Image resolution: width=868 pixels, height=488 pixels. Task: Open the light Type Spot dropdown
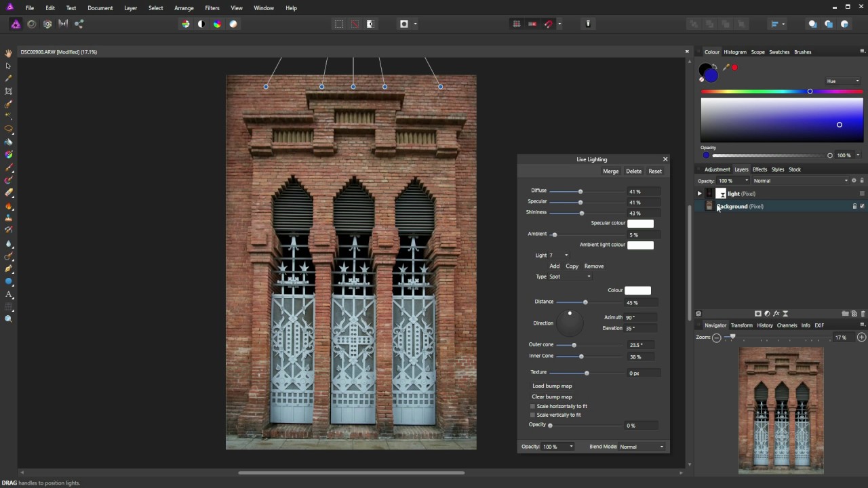(x=570, y=277)
